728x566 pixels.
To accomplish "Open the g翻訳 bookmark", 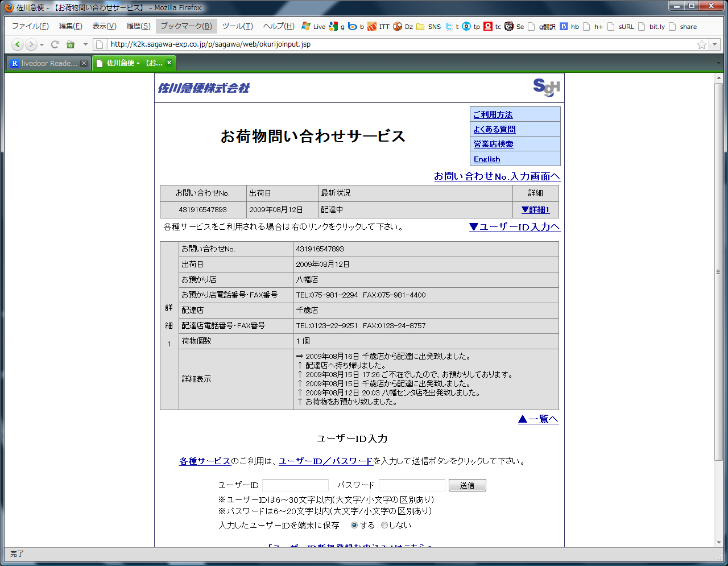I will click(x=542, y=26).
